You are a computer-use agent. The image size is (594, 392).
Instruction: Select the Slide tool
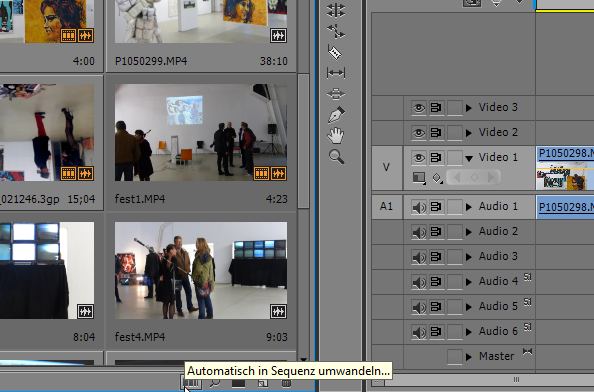[336, 94]
